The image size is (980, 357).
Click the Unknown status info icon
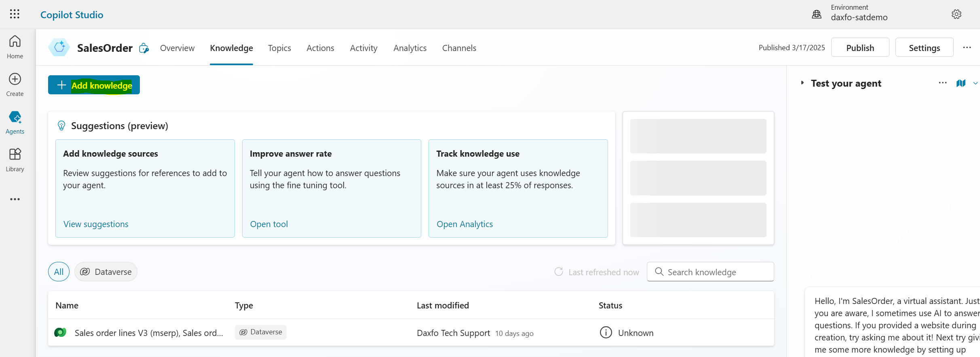click(606, 333)
